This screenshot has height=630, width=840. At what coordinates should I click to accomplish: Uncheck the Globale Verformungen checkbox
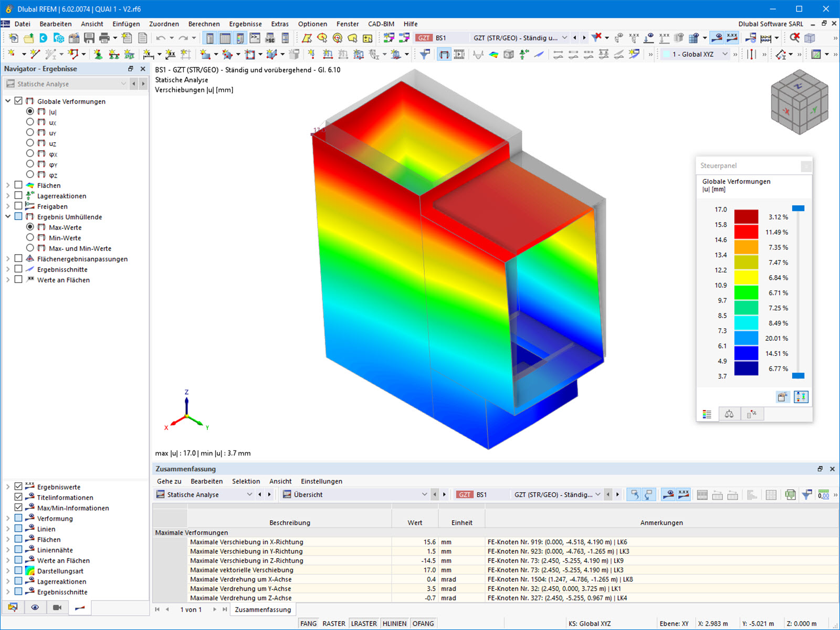tap(18, 101)
